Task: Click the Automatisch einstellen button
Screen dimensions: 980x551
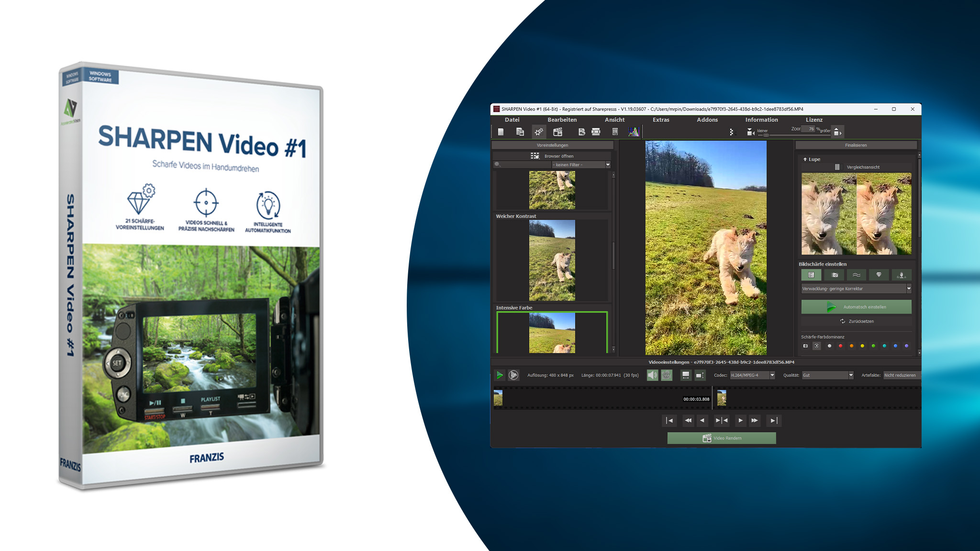Action: click(857, 307)
